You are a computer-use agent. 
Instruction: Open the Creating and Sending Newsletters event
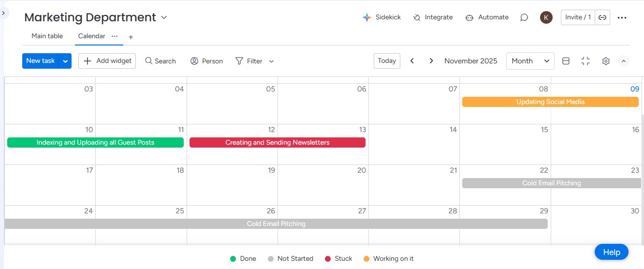277,143
